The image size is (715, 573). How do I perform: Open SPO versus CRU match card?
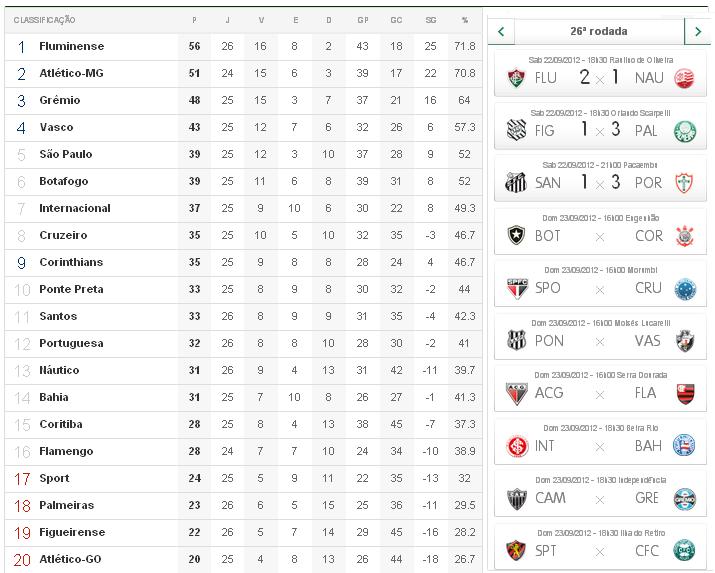(x=599, y=283)
